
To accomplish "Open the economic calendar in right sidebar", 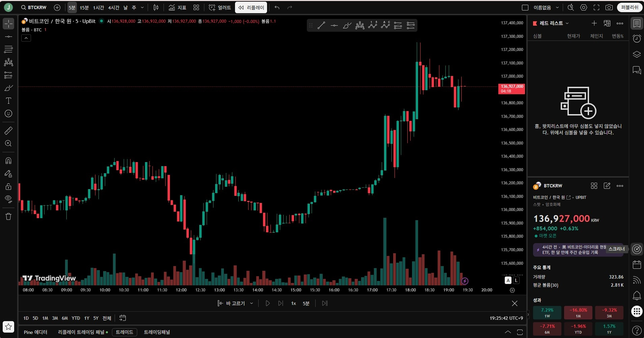I will coord(637,265).
